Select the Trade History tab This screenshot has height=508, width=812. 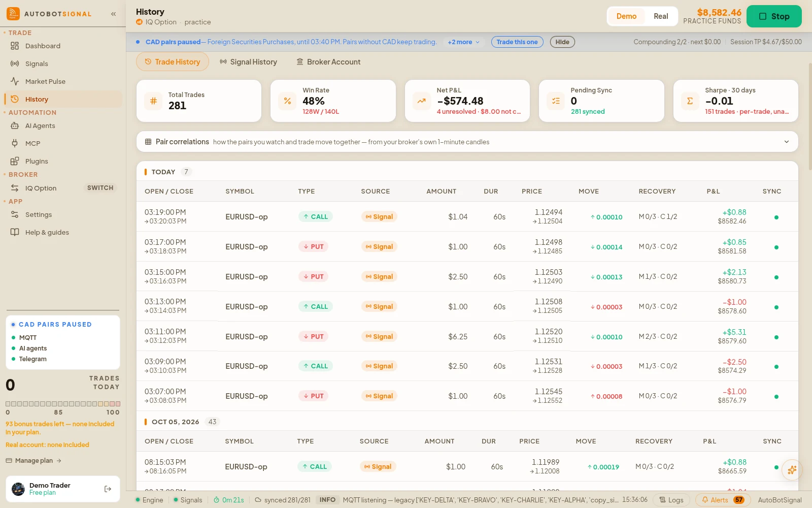[x=173, y=62]
